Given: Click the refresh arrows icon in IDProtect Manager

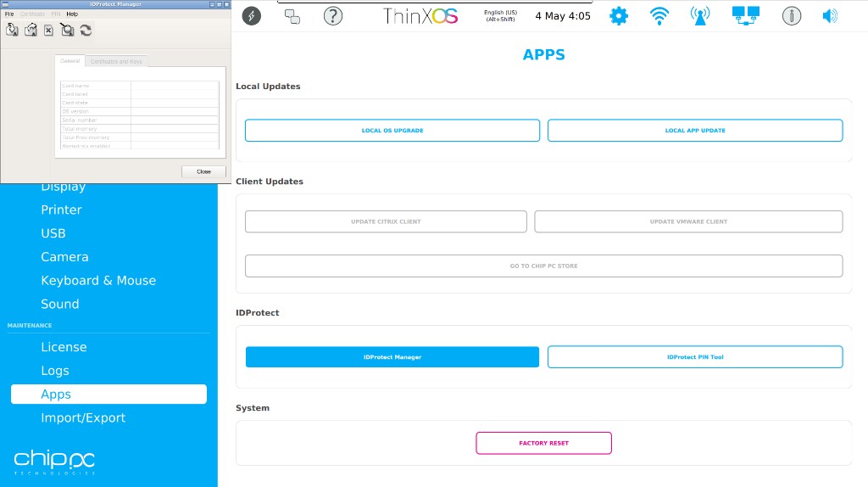Looking at the screenshot, I should (x=86, y=30).
